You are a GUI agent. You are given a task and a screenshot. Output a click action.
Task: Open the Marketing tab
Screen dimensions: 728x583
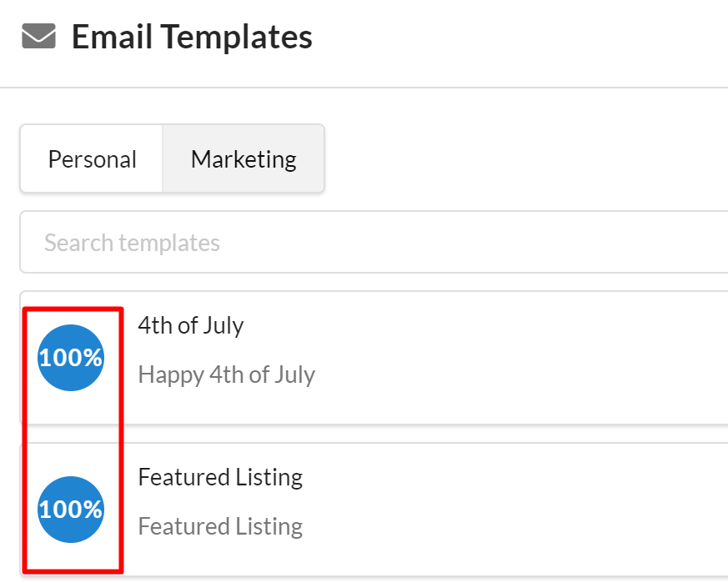pyautogui.click(x=244, y=159)
